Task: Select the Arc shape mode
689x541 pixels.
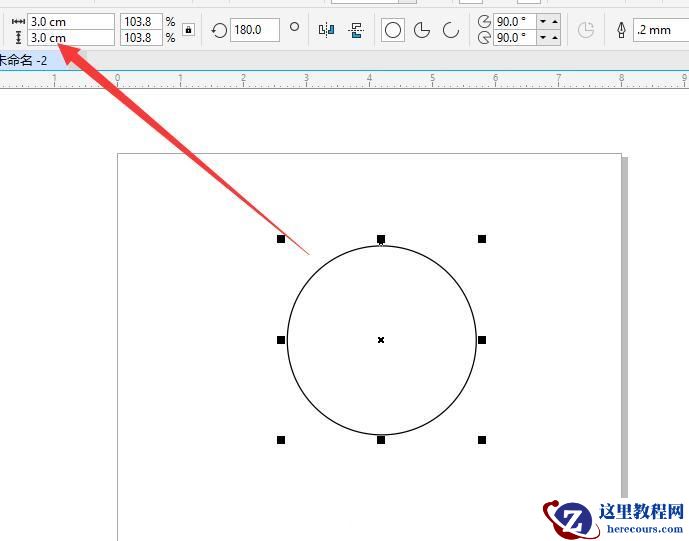Action: click(451, 30)
